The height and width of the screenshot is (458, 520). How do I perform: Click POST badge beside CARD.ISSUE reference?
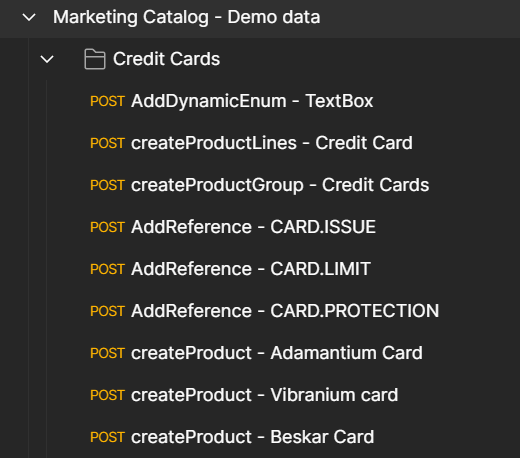(107, 227)
